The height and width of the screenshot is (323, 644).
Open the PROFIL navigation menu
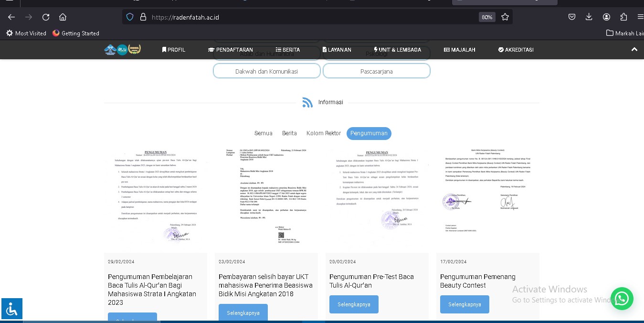(x=174, y=50)
